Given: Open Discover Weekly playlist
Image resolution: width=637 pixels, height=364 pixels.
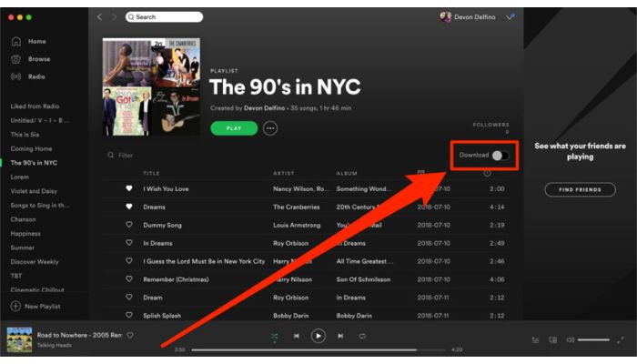Looking at the screenshot, I should click(x=35, y=262).
